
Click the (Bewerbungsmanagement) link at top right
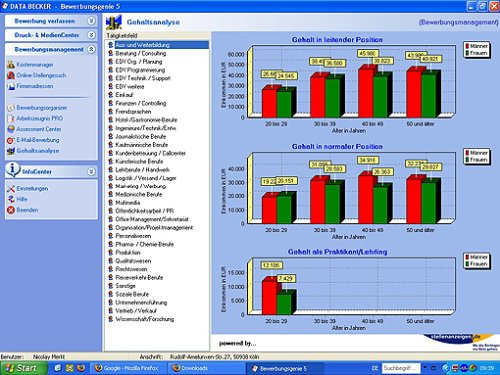[x=459, y=22]
